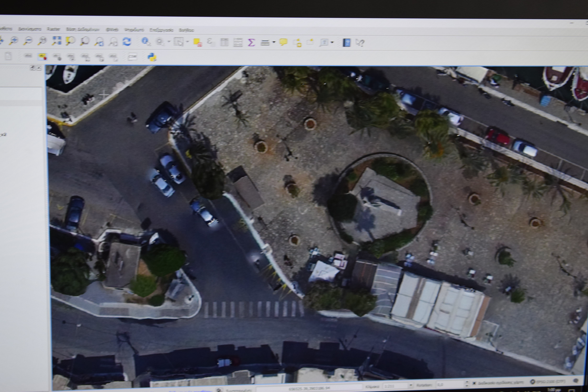This screenshot has width=588, height=392.
Task: Click the Zoom to Layer icon
Action: coord(85,41)
